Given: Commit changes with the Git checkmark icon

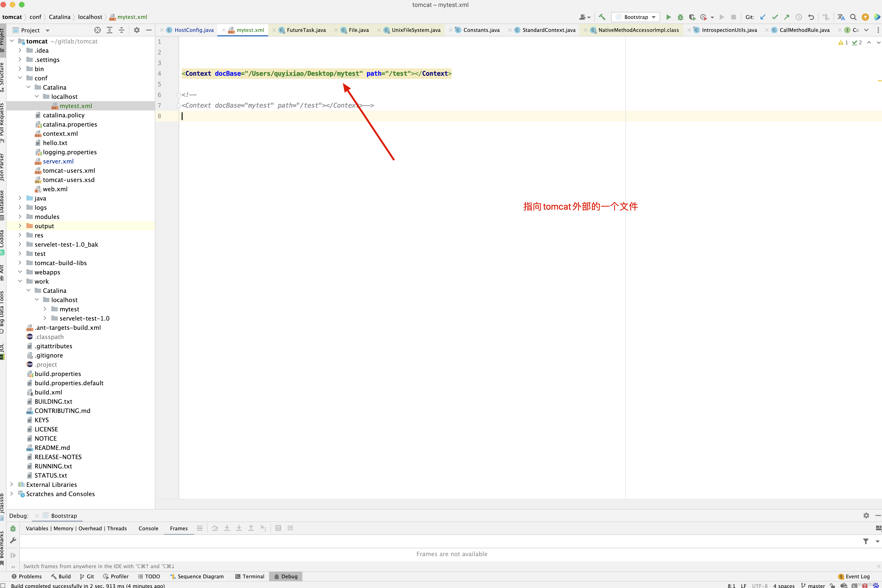Looking at the screenshot, I should click(x=775, y=17).
